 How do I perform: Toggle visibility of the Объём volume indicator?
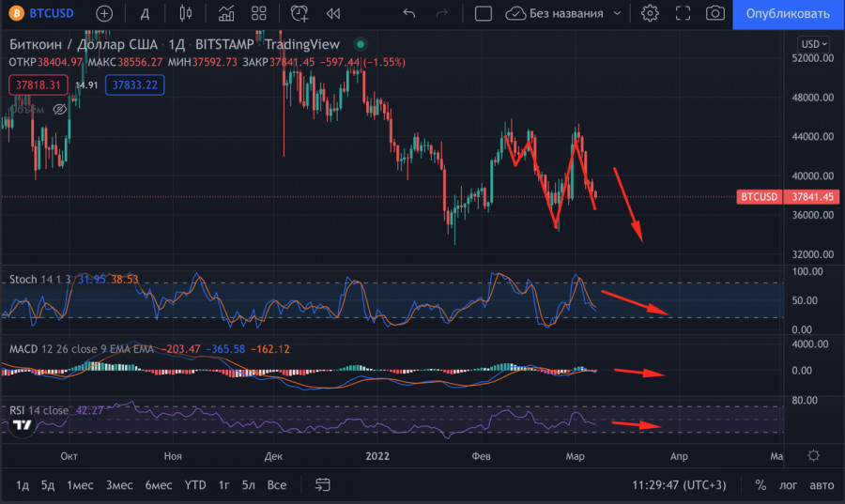pos(60,110)
